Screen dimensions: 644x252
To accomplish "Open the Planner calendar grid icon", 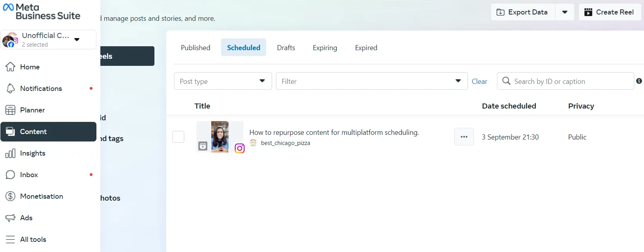I will coord(11,110).
